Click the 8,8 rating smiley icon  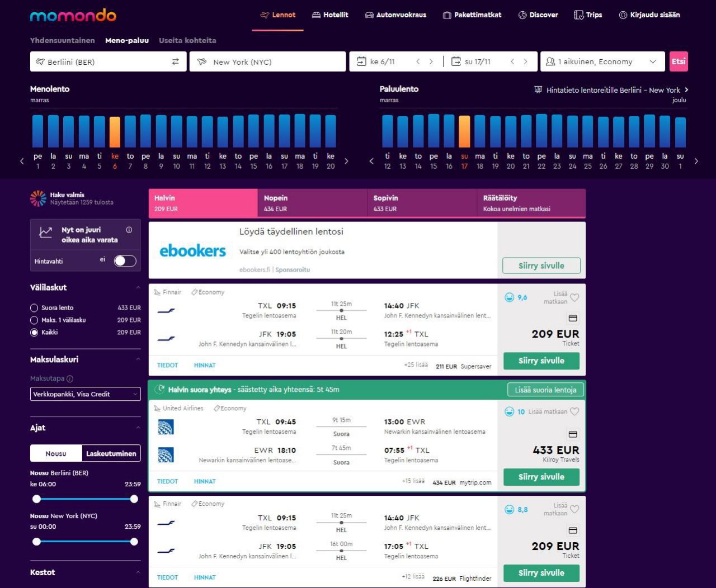[x=509, y=509]
